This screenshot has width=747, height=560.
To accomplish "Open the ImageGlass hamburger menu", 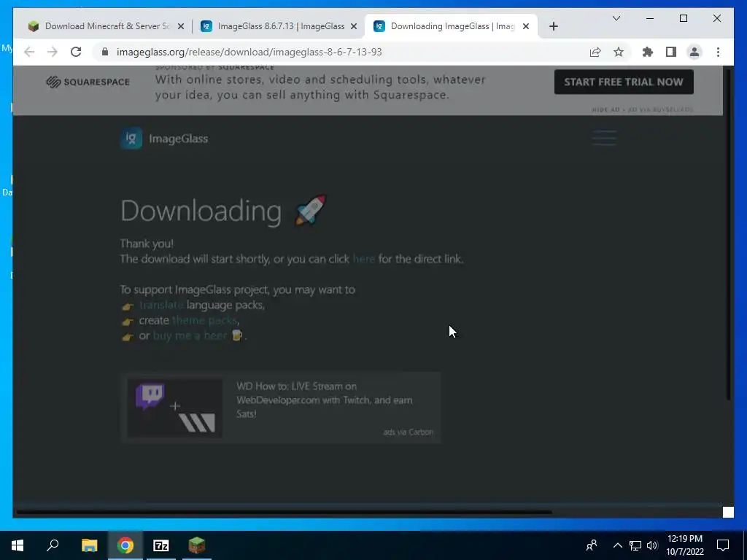I will [x=604, y=138].
